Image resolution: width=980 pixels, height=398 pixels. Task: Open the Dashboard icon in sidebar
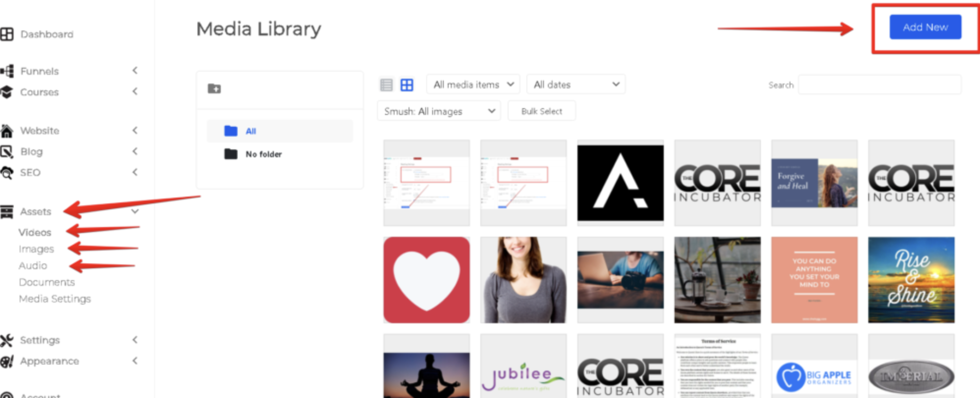7,34
